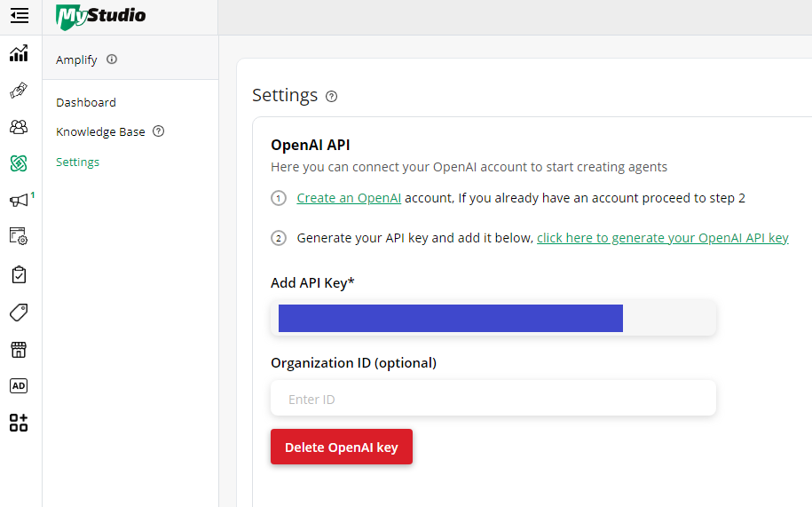
Task: Open the people group icon in sidebar
Action: [19, 127]
